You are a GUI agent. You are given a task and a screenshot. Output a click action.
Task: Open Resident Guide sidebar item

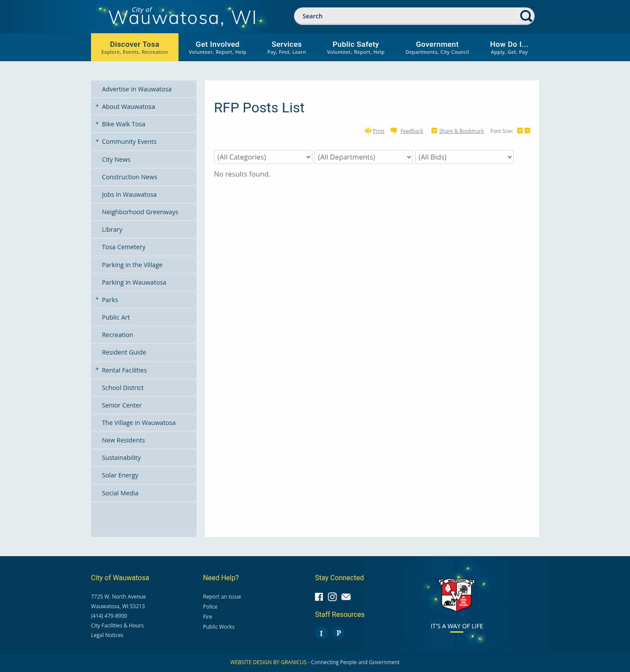pyautogui.click(x=143, y=352)
